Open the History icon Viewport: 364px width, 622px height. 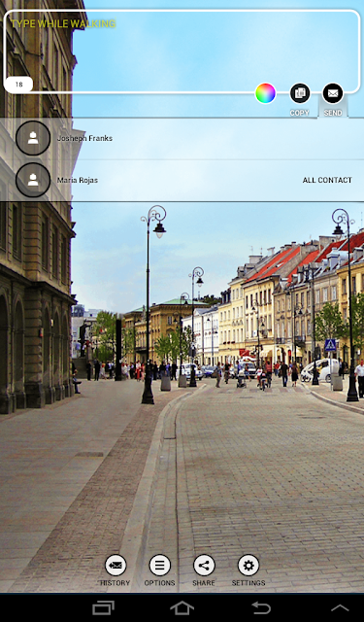click(116, 566)
